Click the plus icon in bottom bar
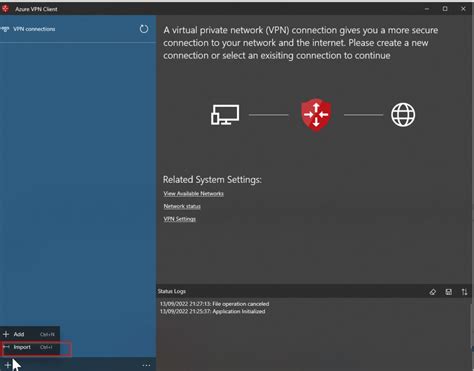This screenshot has width=474, height=371. click(x=8, y=365)
